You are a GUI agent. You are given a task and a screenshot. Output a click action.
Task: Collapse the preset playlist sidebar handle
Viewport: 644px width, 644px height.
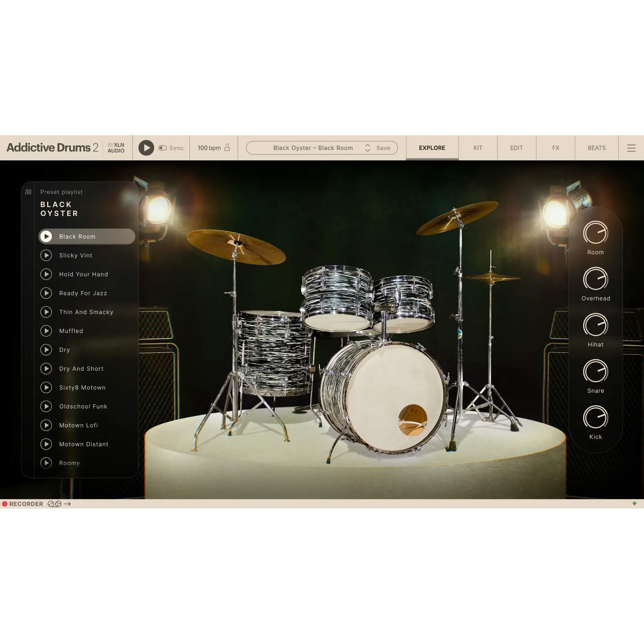(28, 192)
